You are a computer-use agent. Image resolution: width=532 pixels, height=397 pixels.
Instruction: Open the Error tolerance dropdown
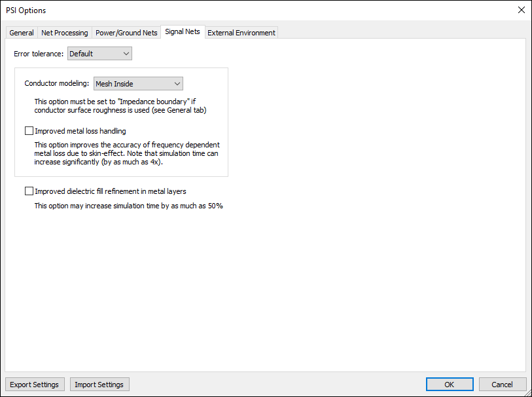99,54
